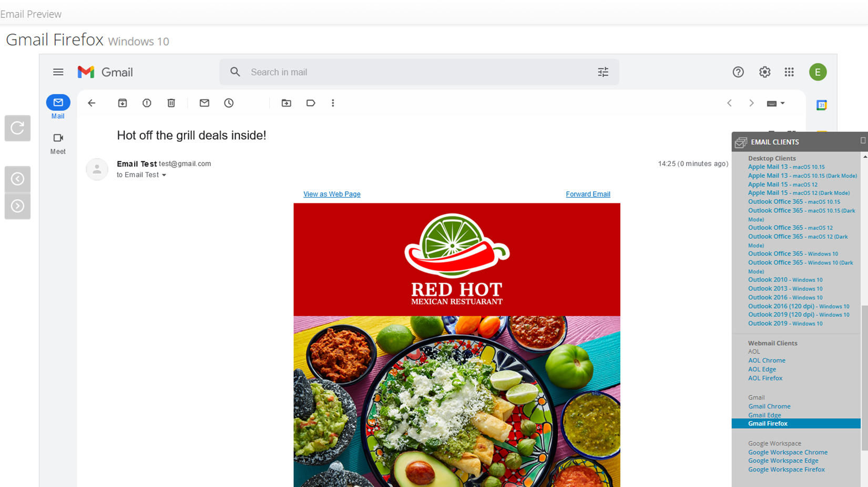
Task: Open Google apps grid
Action: [x=789, y=72]
